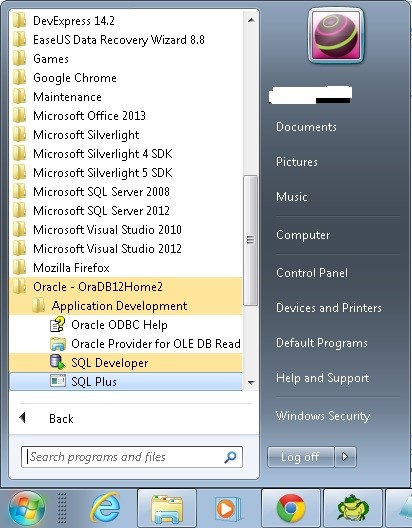Open Default Programs
The height and width of the screenshot is (528, 412).
pyautogui.click(x=322, y=343)
